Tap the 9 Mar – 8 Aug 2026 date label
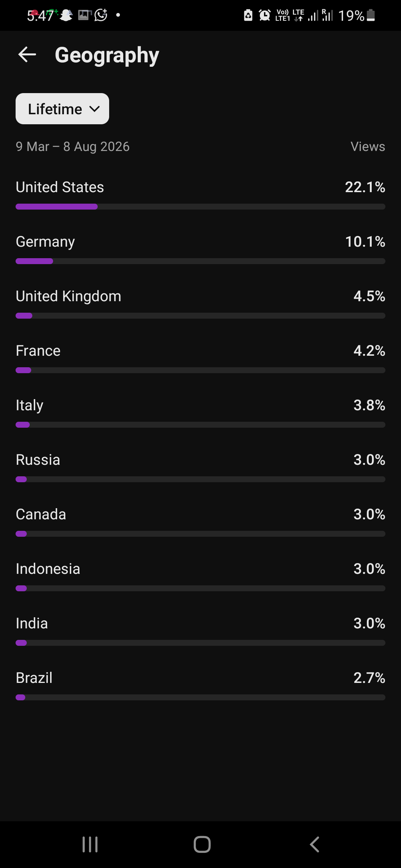The image size is (401, 868). coord(73,147)
